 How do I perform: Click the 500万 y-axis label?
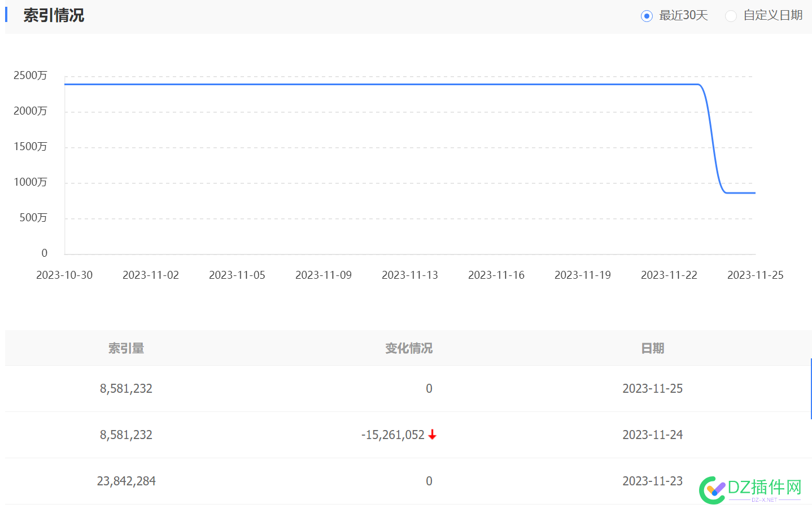pyautogui.click(x=33, y=217)
